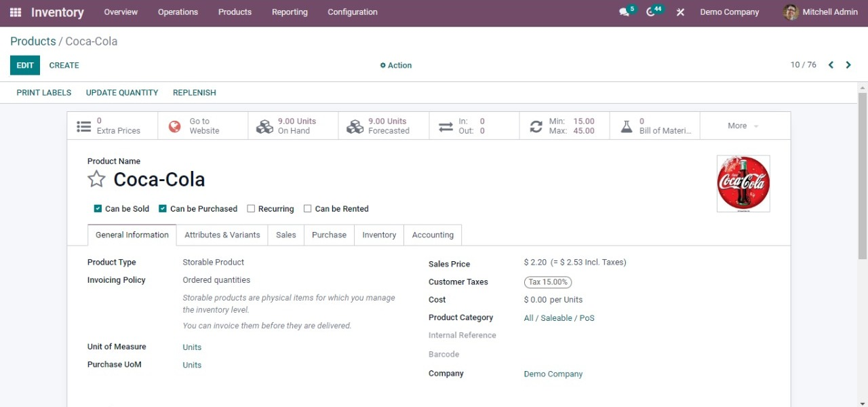
Task: Open Mitchell Admin user menu
Action: pyautogui.click(x=821, y=12)
